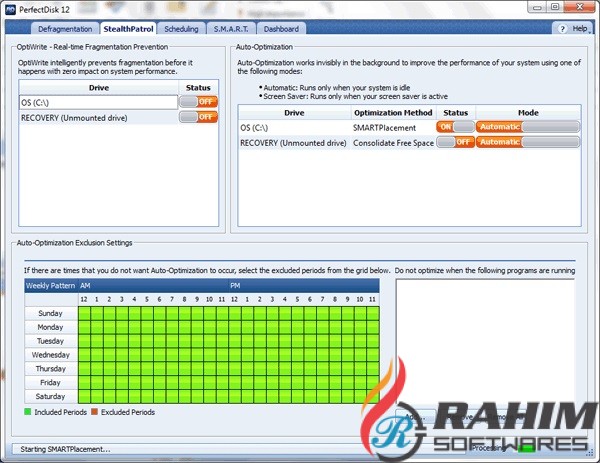Exclude Friday 9 AM grid cell
The image size is (600, 463).
tap(197, 382)
